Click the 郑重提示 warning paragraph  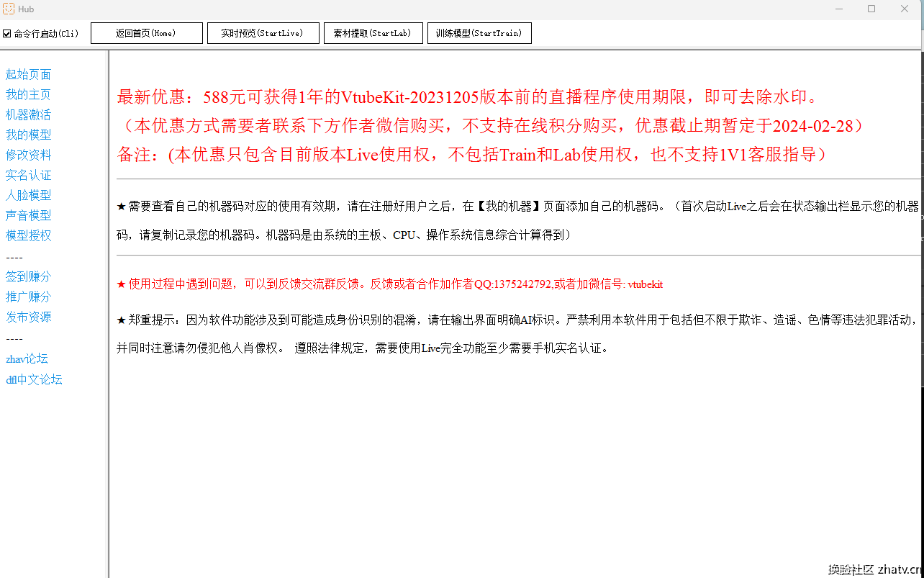pos(517,334)
